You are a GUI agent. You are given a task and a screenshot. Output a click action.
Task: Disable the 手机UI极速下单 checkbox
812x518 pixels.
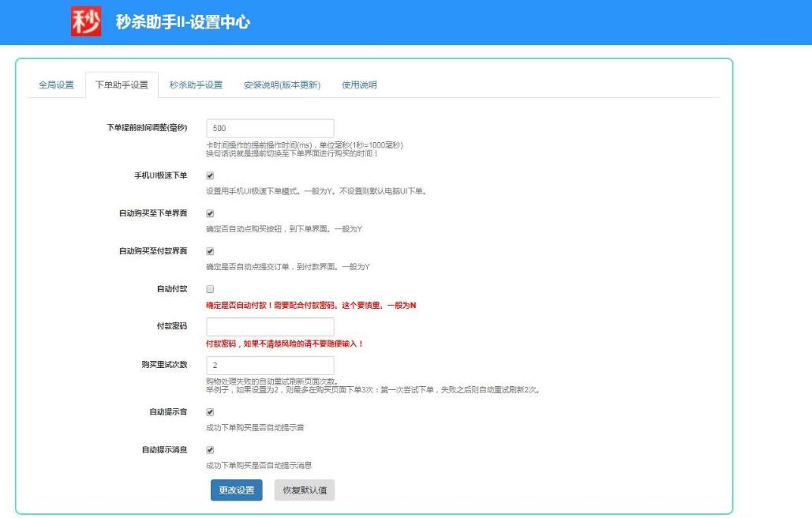click(x=210, y=176)
